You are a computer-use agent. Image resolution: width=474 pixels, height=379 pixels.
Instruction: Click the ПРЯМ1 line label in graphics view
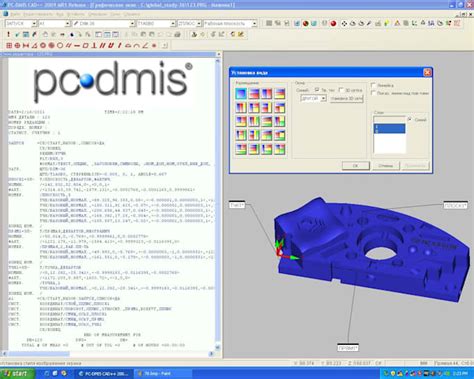348,348
